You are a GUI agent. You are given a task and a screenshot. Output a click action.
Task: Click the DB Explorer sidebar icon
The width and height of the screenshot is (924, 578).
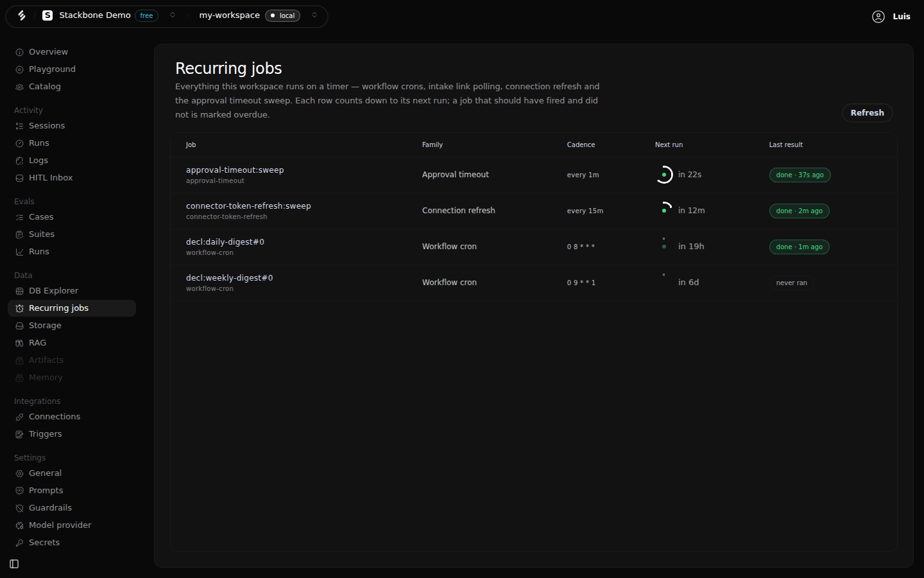click(19, 291)
